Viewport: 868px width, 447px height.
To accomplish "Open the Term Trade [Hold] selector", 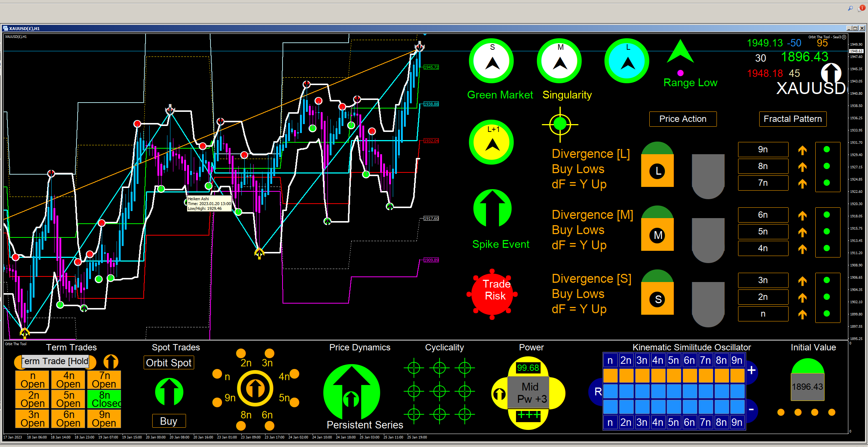I will point(55,361).
